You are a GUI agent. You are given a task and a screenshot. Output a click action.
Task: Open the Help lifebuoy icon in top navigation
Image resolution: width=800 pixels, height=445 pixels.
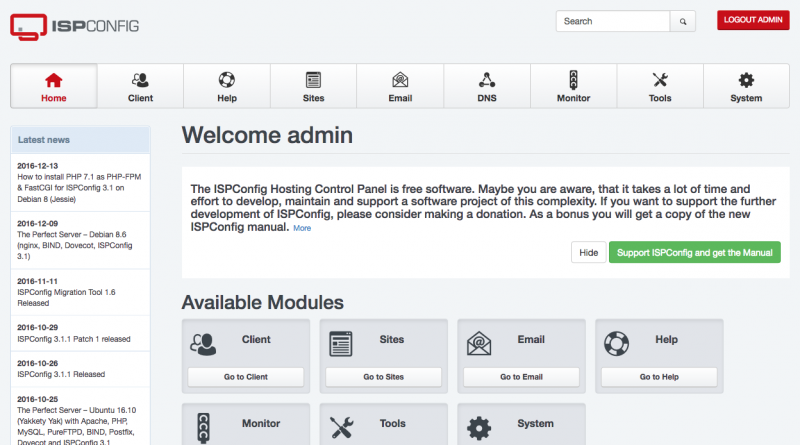click(x=227, y=80)
